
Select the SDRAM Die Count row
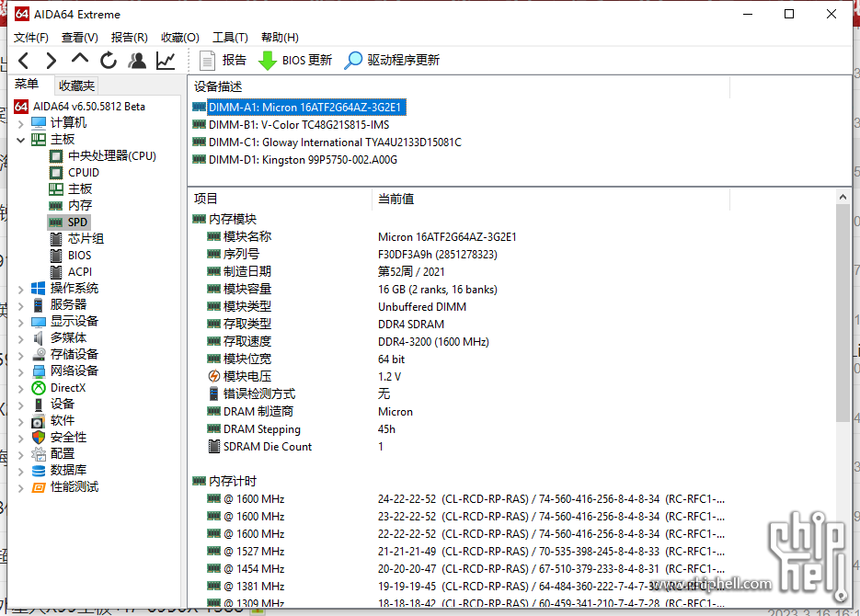(513, 447)
